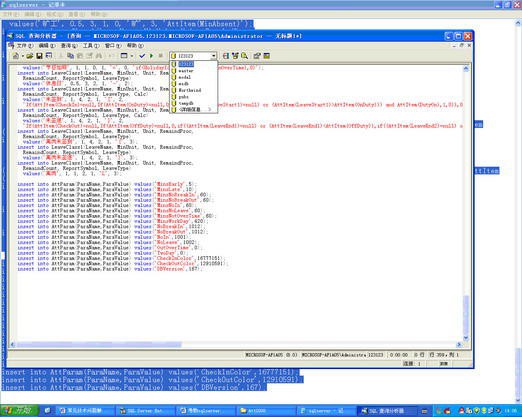Click the Show Results Pane icon
Viewport: 522px width, 417px height.
(267, 56)
